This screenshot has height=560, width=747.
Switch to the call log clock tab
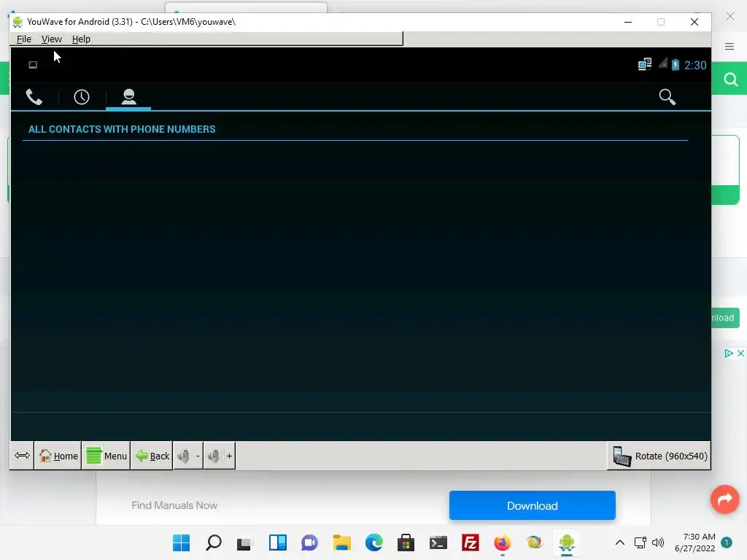82,97
